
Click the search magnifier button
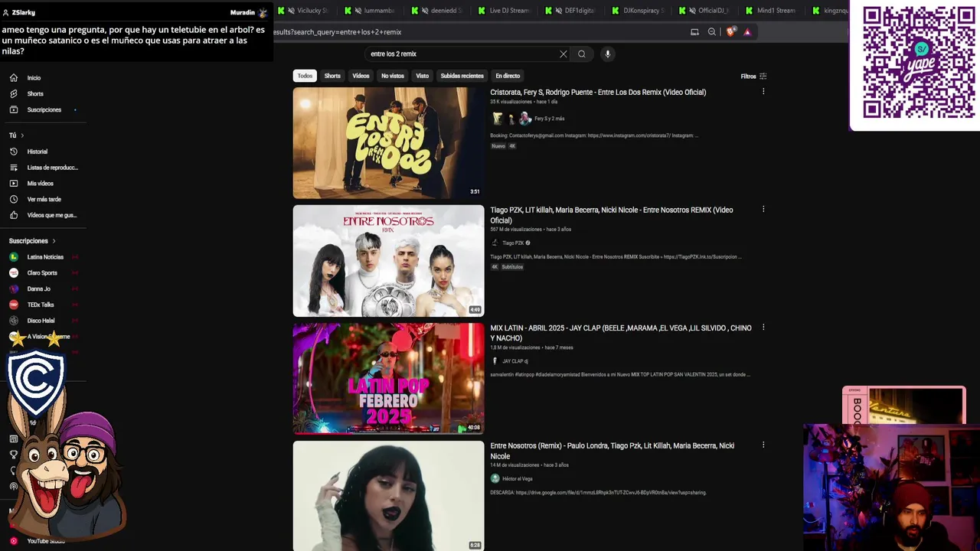[582, 54]
